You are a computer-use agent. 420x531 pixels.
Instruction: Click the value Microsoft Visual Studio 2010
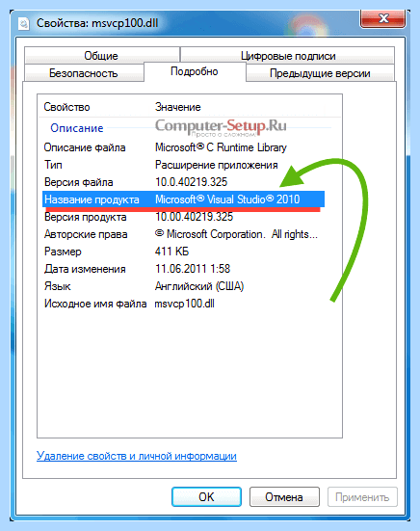pos(227,199)
